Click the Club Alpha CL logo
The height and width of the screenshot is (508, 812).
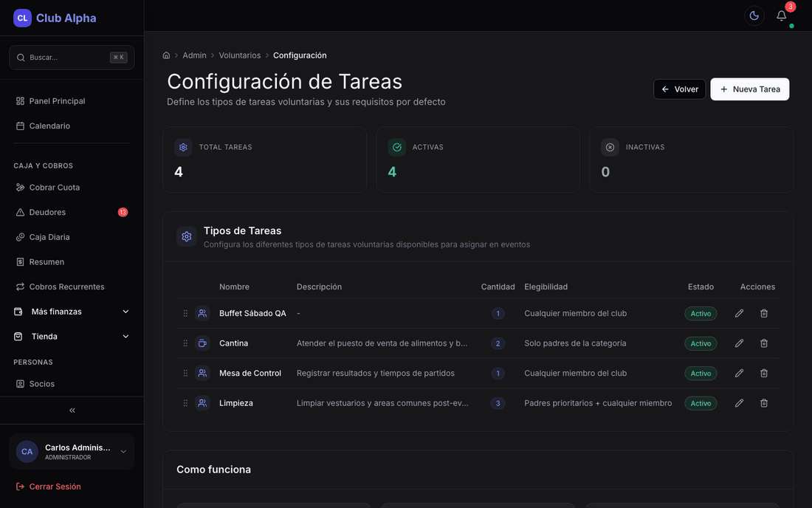[22, 18]
